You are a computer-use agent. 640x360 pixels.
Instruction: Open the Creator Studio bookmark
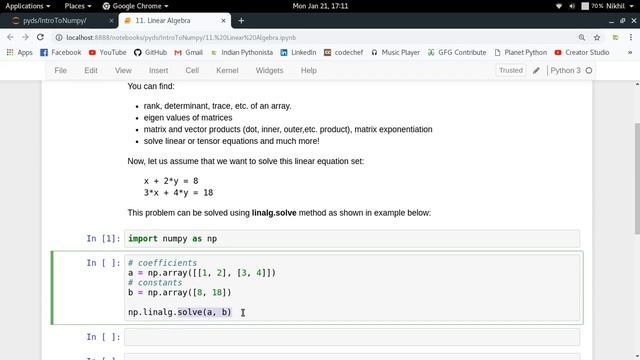582,52
